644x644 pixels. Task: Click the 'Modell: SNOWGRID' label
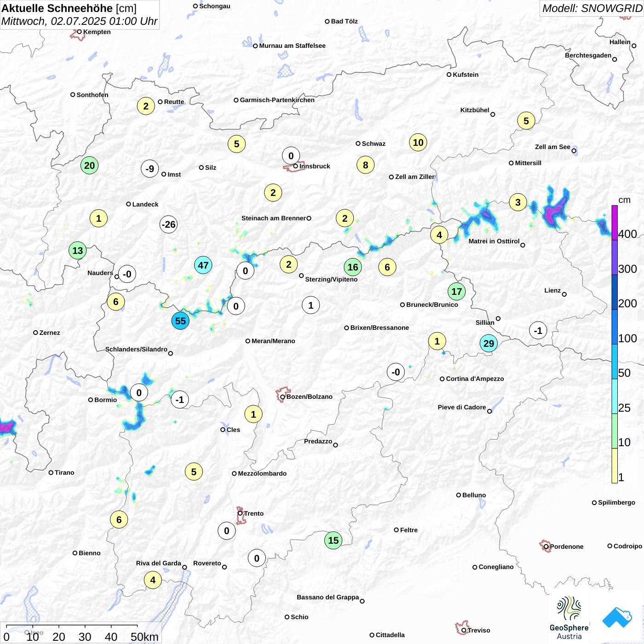click(592, 8)
